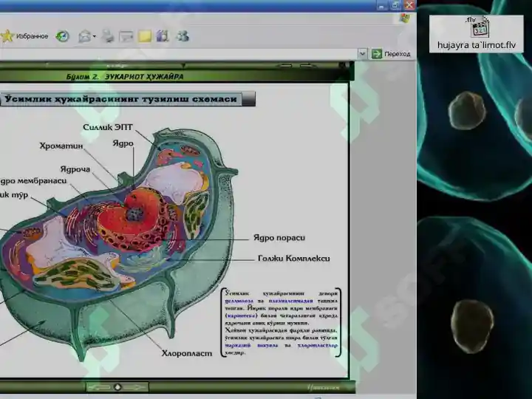Select the Ядроча label
532x399 pixels.
point(75,169)
